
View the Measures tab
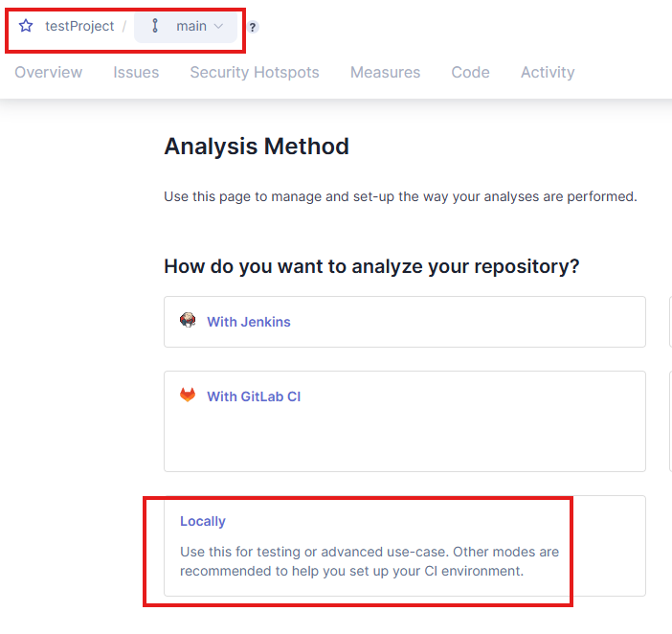click(385, 73)
